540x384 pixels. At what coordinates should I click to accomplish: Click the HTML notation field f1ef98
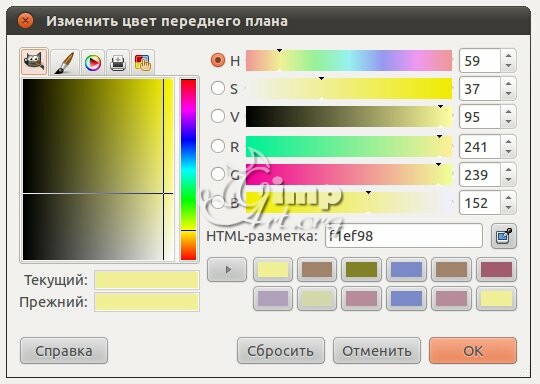coord(404,236)
